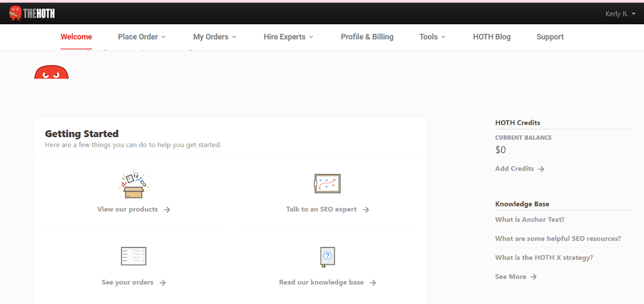
Task: Click Read our knowledge base link
Action: tap(321, 283)
